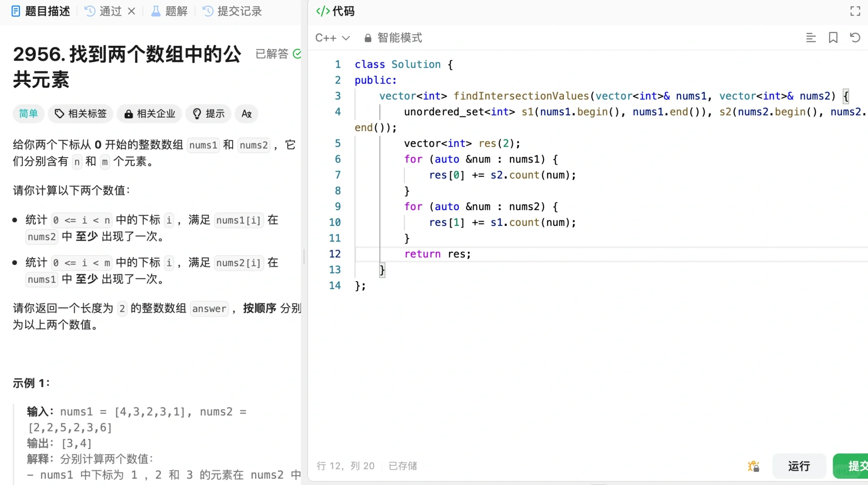This screenshot has height=485, width=868.
Task: Click the bookmark icon in editor toolbar
Action: tap(833, 38)
